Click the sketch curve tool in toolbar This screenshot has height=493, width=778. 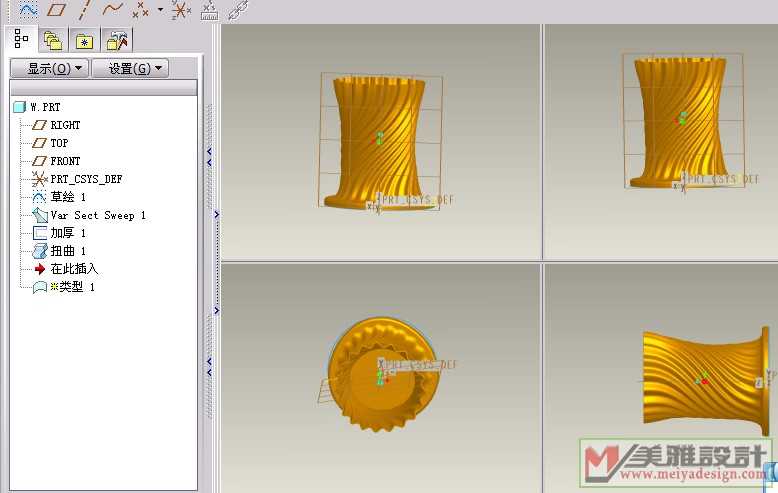28,9
